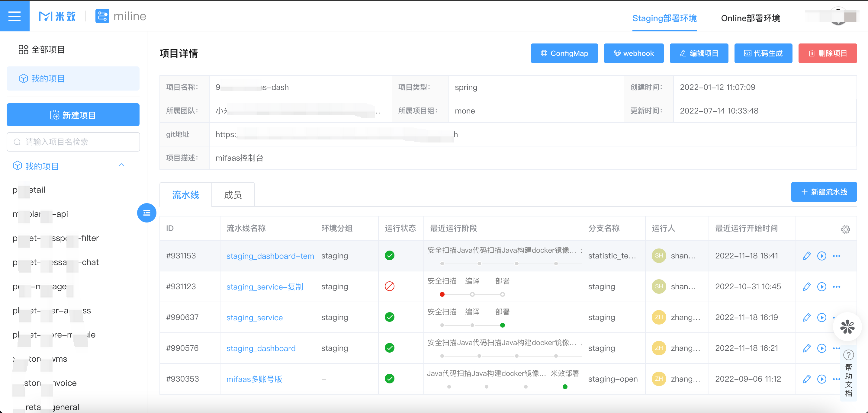Switch to the 成员 tab
This screenshot has width=868, height=413.
tap(233, 195)
